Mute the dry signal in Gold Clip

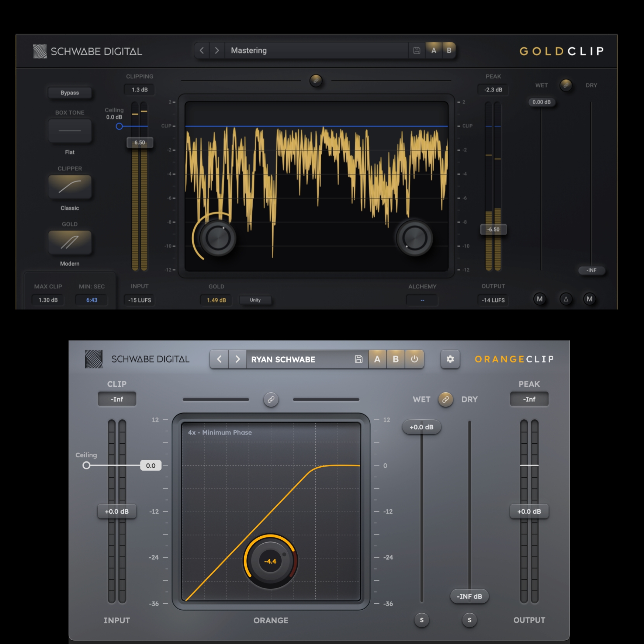590,299
